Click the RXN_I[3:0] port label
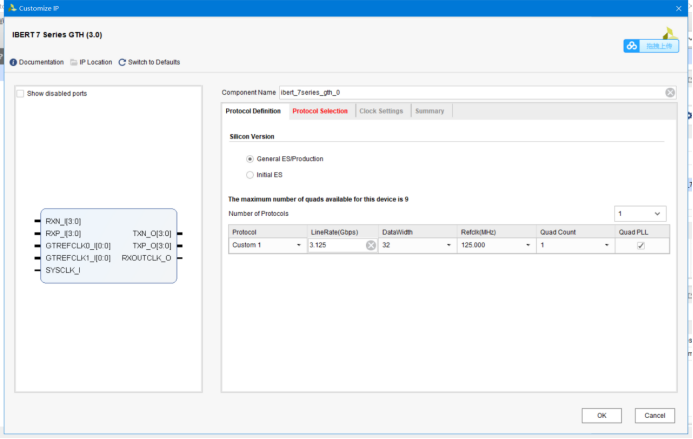Image resolution: width=693 pixels, height=439 pixels. pyautogui.click(x=63, y=221)
